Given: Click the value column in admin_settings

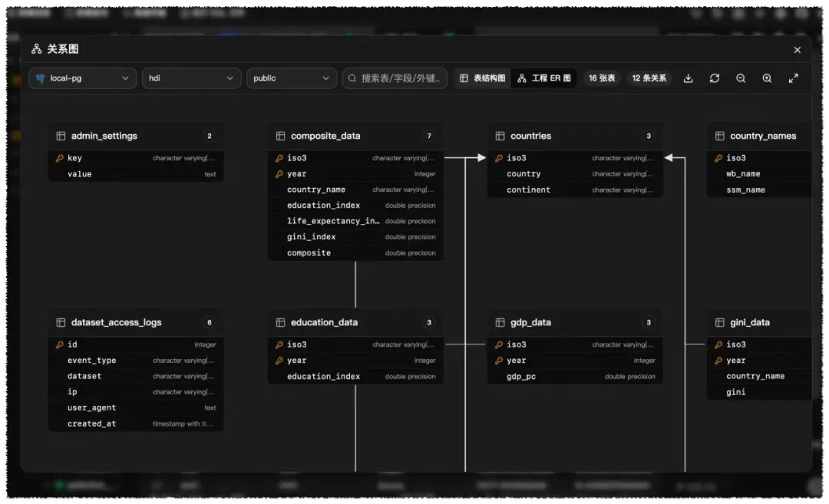Looking at the screenshot, I should [135, 174].
